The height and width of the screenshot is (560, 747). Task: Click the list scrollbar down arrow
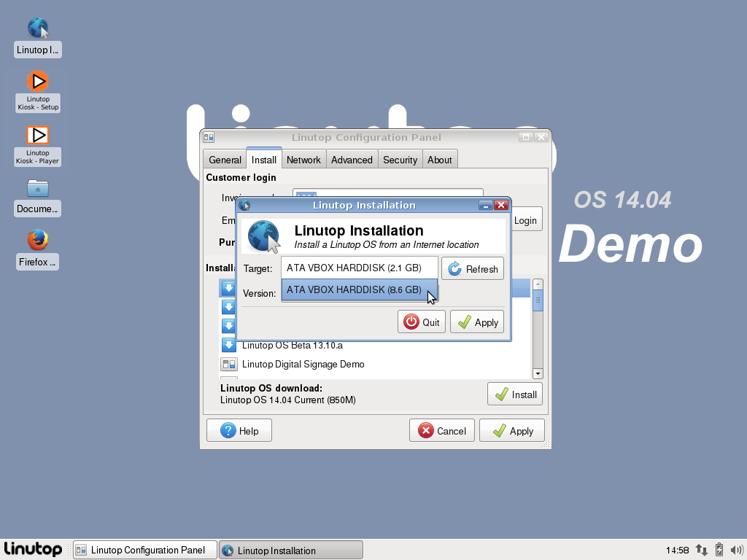538,374
